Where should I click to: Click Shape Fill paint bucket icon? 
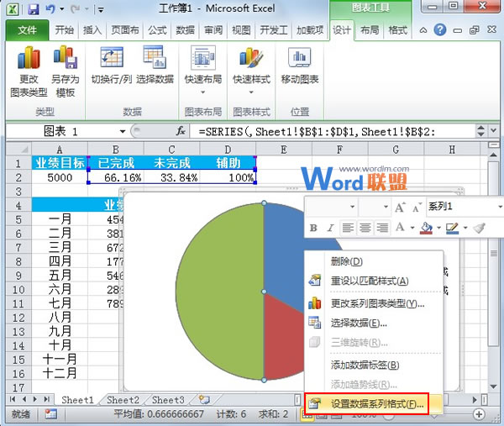point(426,228)
